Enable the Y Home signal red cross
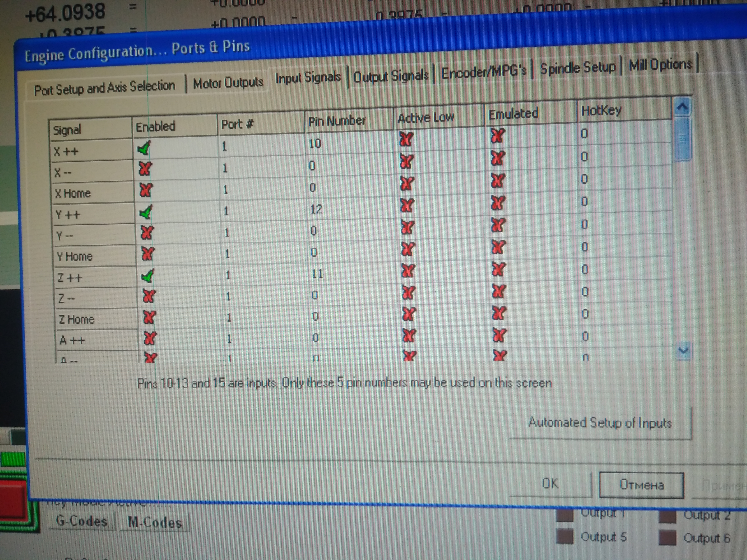Viewport: 747px width, 560px height. point(148,254)
